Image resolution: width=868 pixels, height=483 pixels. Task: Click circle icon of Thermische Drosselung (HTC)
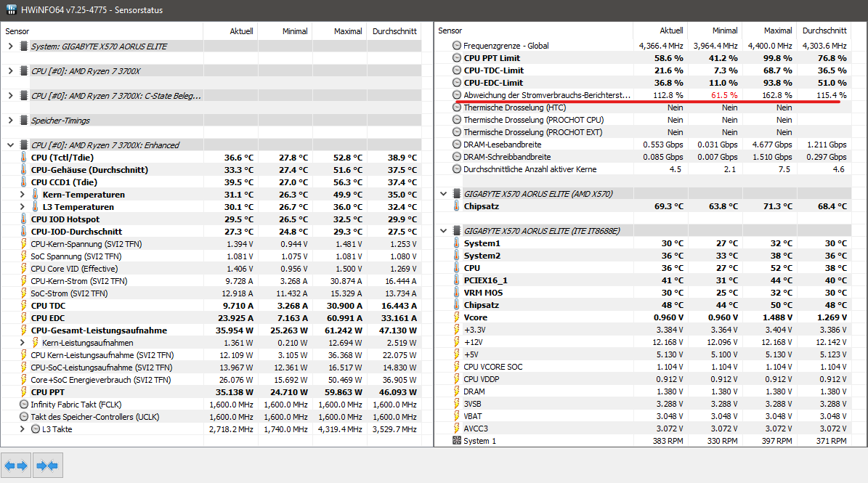(x=457, y=107)
